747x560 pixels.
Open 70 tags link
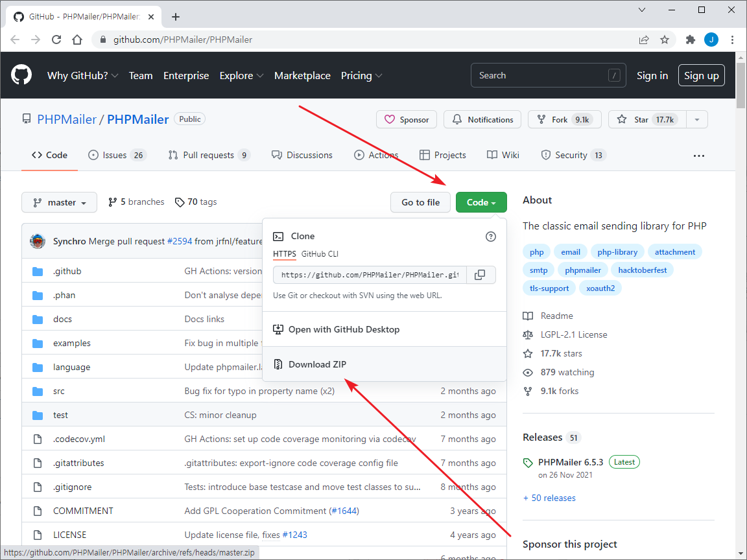(196, 202)
